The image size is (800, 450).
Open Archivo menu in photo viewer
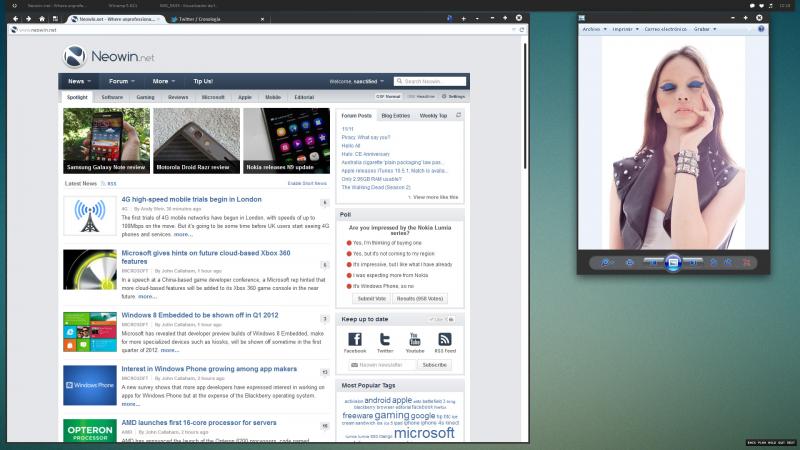tap(594, 29)
